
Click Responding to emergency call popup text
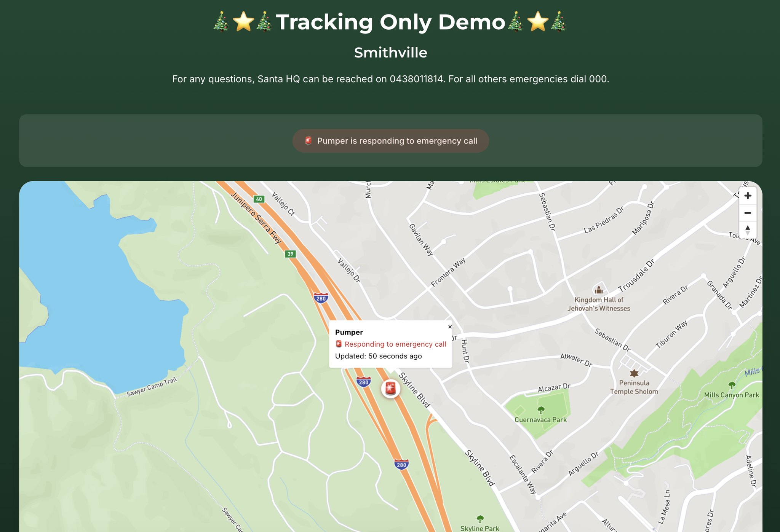(x=395, y=344)
